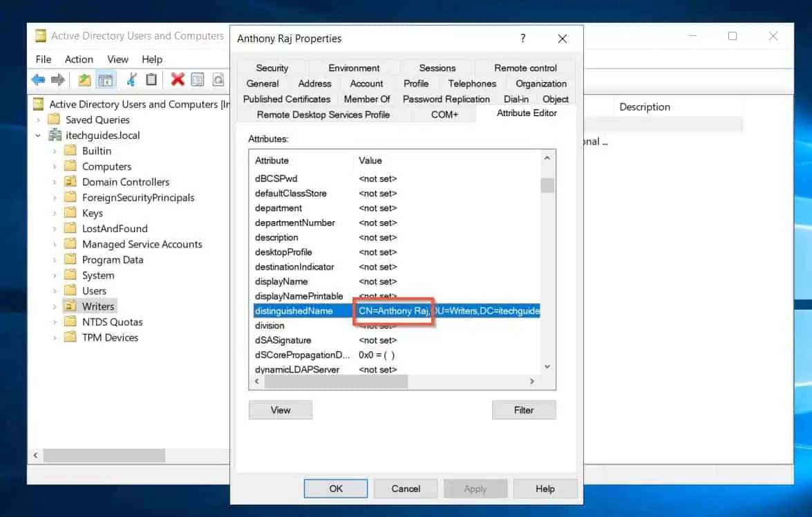Click the Copy clipboard toolbar icon
This screenshot has width=812, height=517.
tap(151, 79)
